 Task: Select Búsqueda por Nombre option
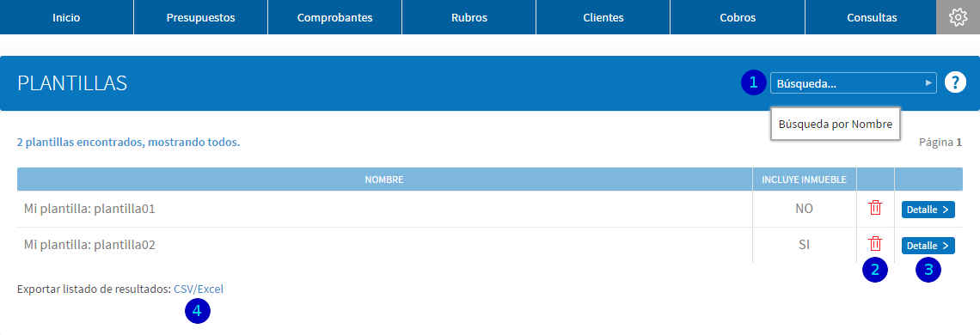pos(835,124)
